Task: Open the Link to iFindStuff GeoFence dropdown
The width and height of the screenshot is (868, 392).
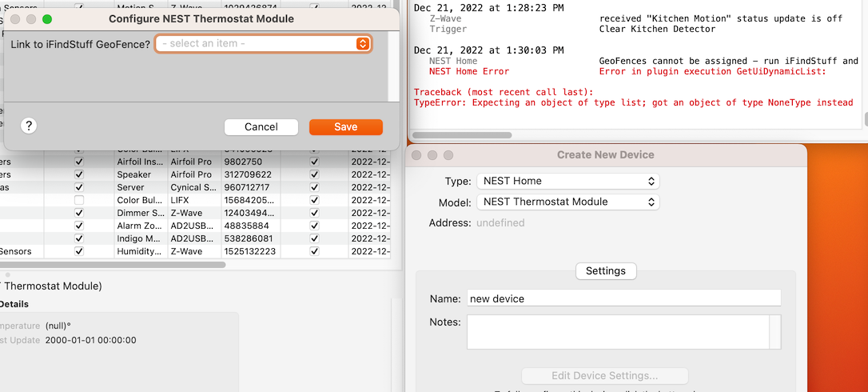Action: pyautogui.click(x=263, y=44)
